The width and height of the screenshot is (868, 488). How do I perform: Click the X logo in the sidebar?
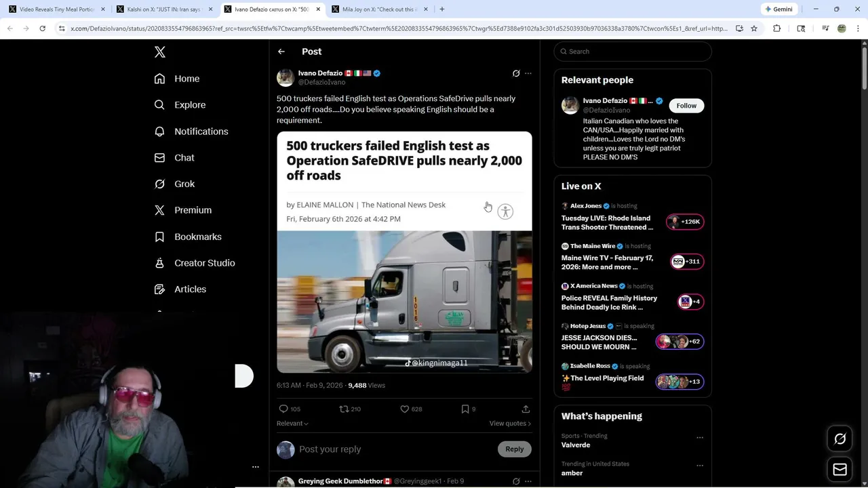tap(159, 52)
